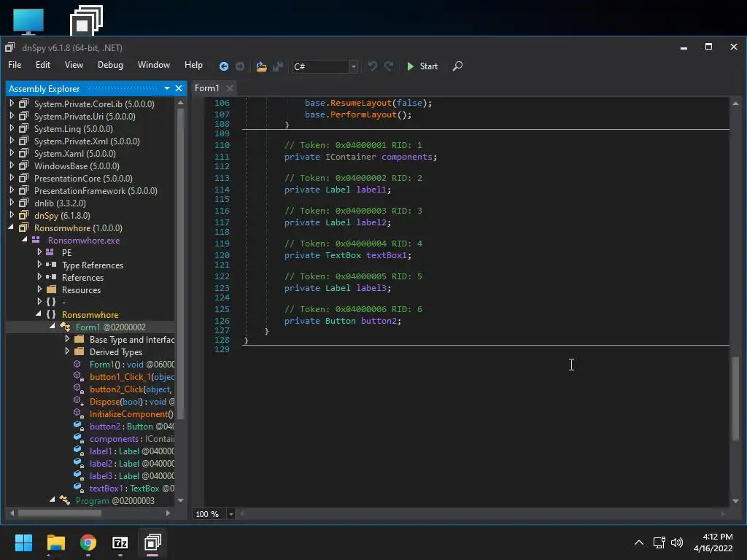Click the volume icon in system tray

click(677, 542)
